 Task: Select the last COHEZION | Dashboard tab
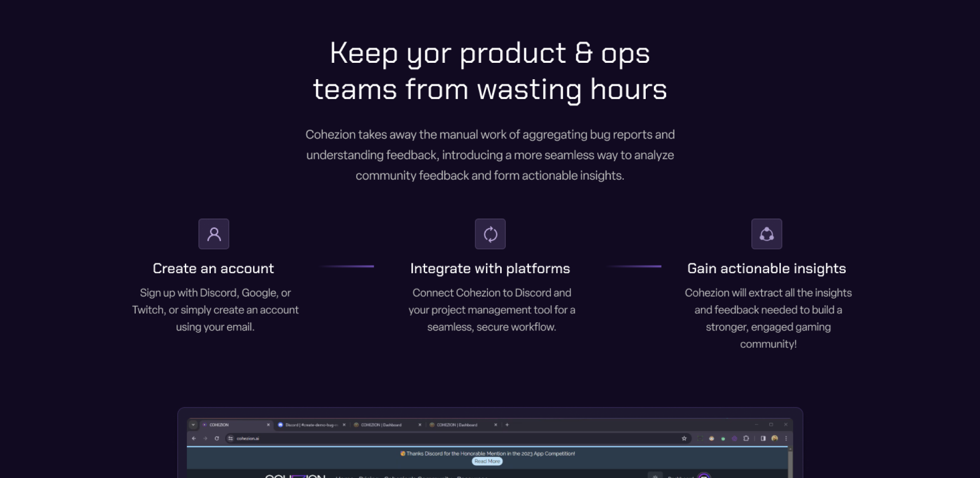(462, 424)
